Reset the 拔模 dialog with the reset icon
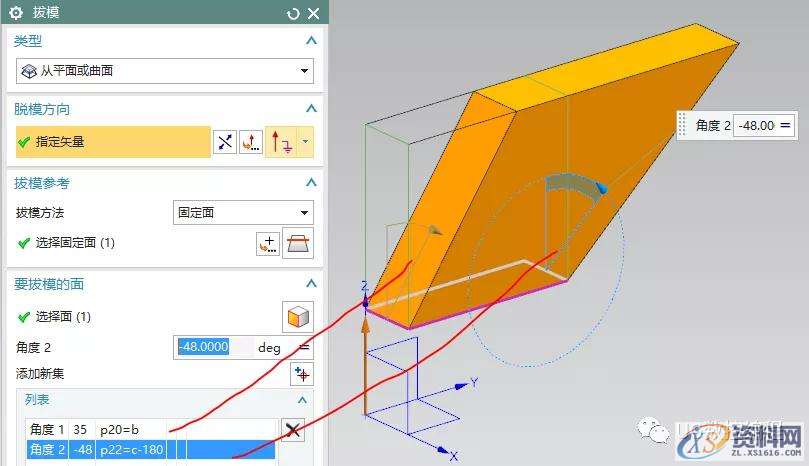The image size is (809, 466). [293, 13]
